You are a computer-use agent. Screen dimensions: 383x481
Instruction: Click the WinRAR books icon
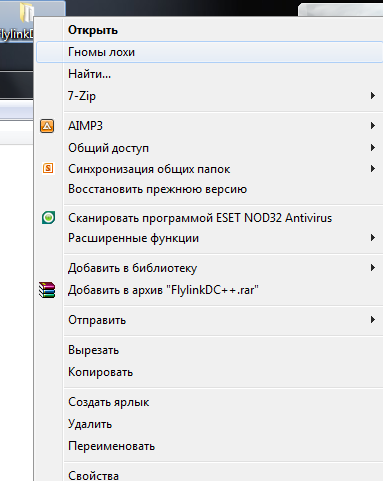pos(47,290)
